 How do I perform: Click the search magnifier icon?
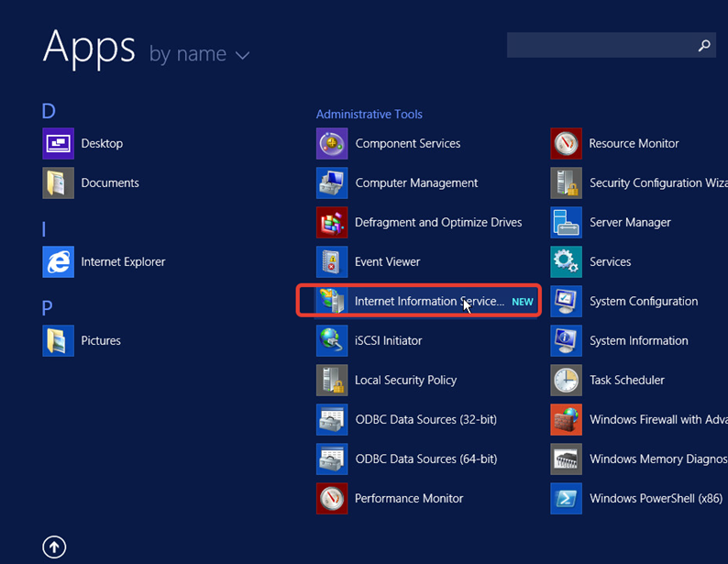(704, 45)
